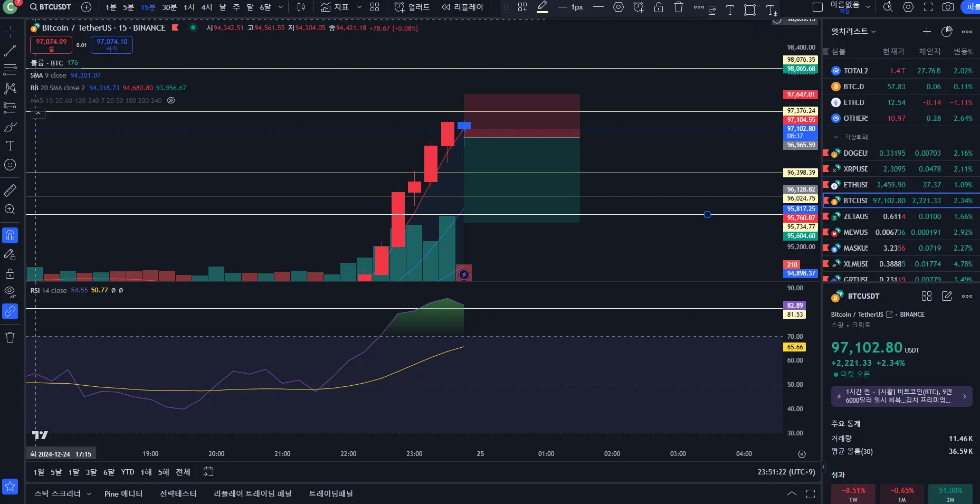Show the hidden MA indicator via eye icon
This screenshot has height=504, width=980.
click(x=171, y=100)
